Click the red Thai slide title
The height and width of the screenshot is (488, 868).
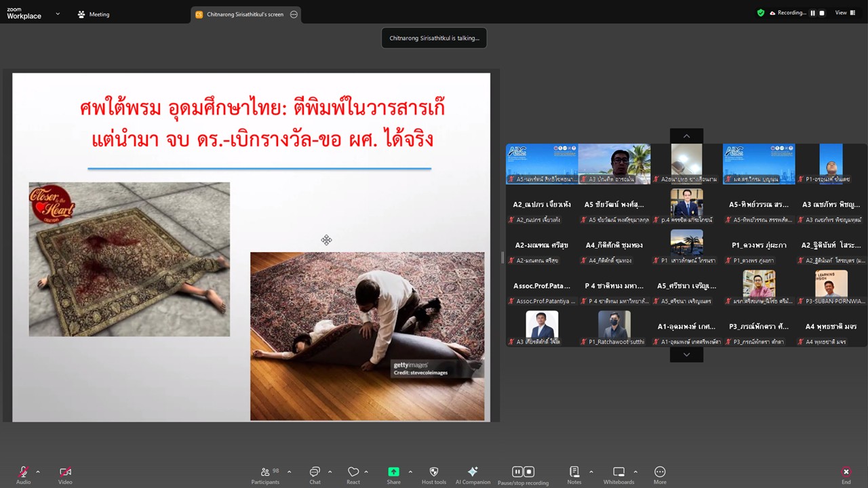(x=262, y=123)
